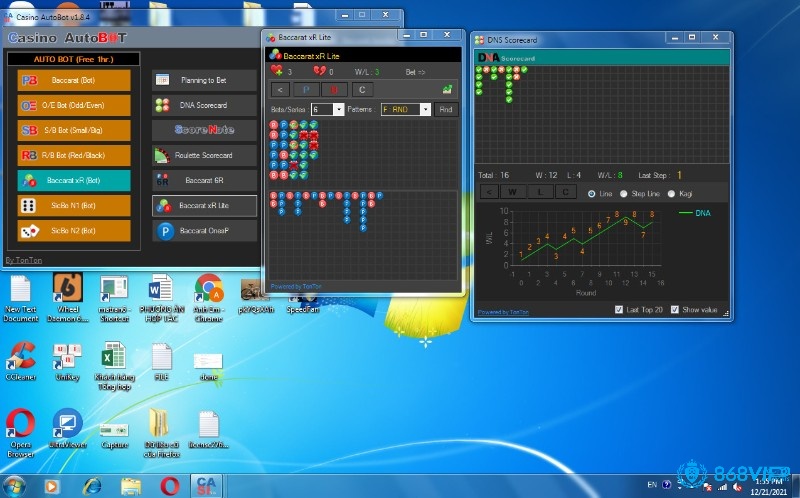This screenshot has width=800, height=498.
Task: Open the FILE text document icon
Action: click(x=161, y=362)
